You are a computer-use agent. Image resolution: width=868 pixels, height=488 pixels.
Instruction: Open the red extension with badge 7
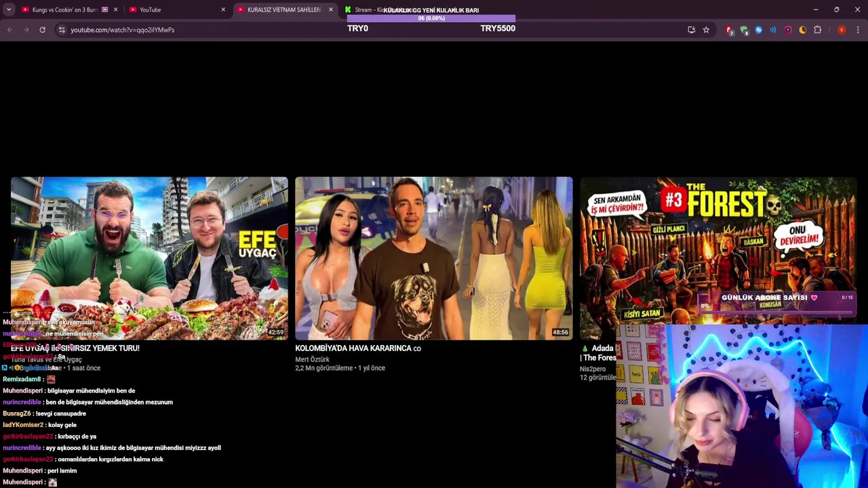click(730, 30)
